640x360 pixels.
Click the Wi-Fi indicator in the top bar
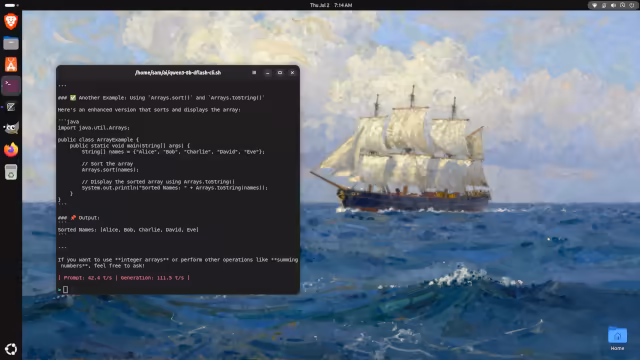click(594, 5)
